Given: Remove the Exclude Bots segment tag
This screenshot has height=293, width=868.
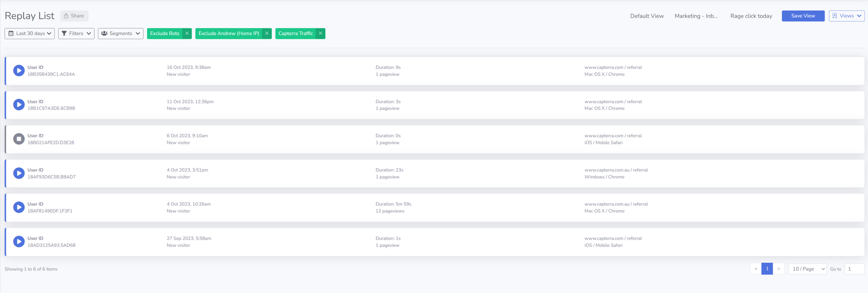Looking at the screenshot, I should [x=187, y=33].
